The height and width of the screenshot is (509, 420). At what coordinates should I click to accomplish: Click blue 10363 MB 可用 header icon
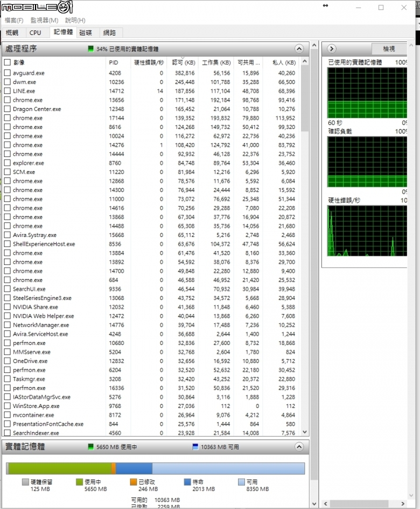[x=195, y=447]
